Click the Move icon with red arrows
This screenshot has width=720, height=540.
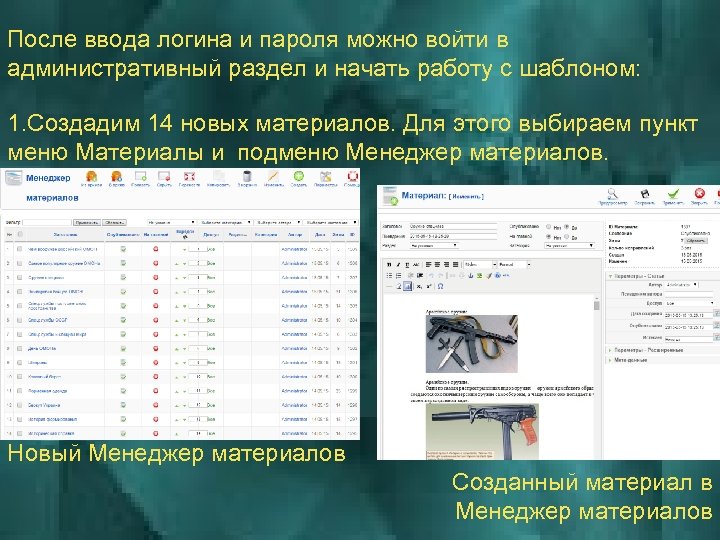(x=189, y=176)
